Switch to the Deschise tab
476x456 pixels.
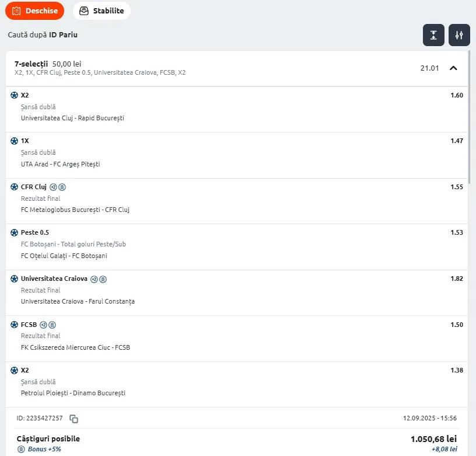[x=34, y=11]
